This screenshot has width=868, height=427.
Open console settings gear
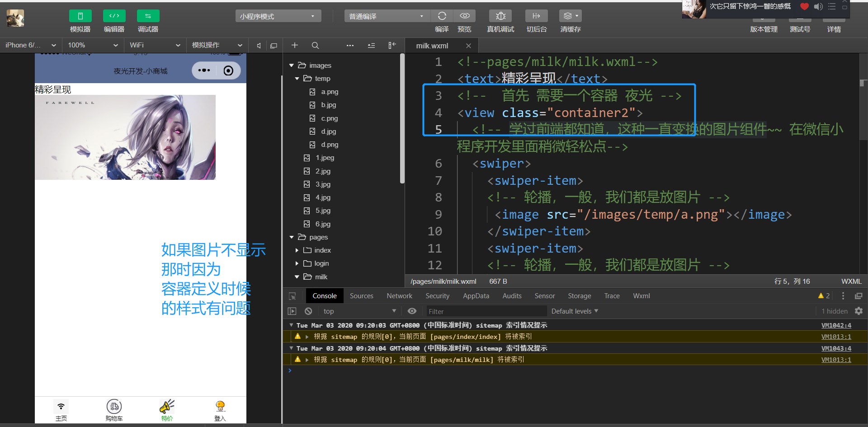[859, 311]
